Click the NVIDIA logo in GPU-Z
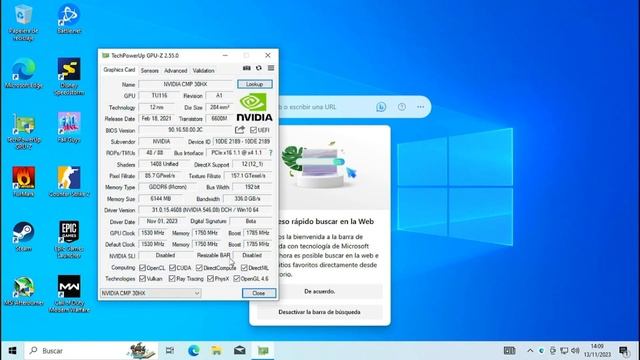640x360 pixels. [x=254, y=107]
